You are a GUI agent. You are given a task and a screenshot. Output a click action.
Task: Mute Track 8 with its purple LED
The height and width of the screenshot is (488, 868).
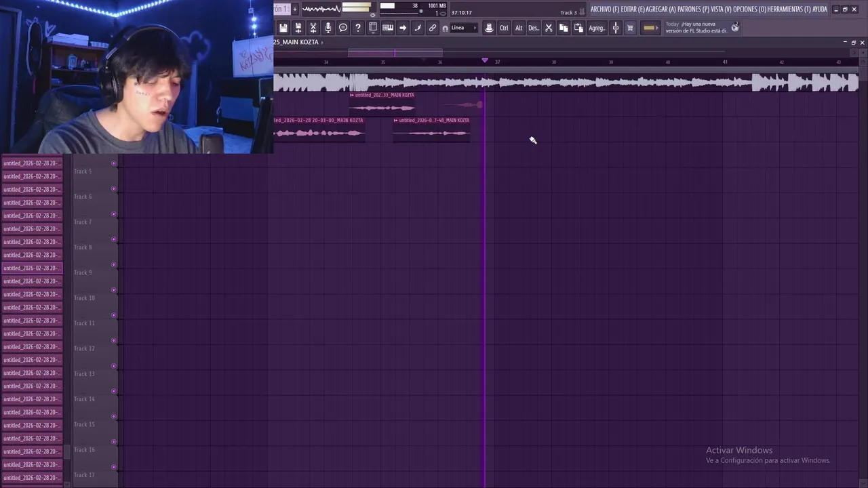click(113, 239)
